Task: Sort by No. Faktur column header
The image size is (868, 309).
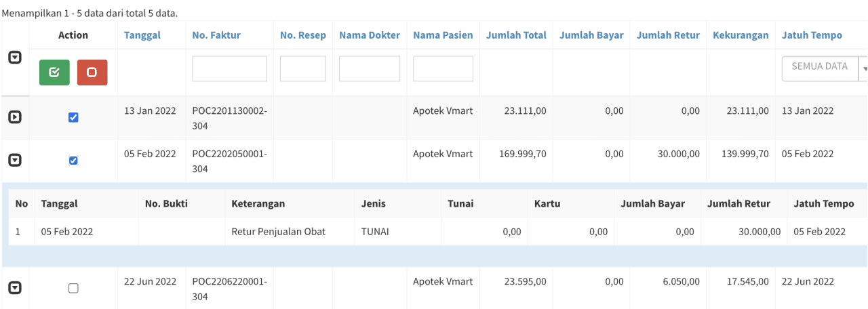Action: point(216,35)
